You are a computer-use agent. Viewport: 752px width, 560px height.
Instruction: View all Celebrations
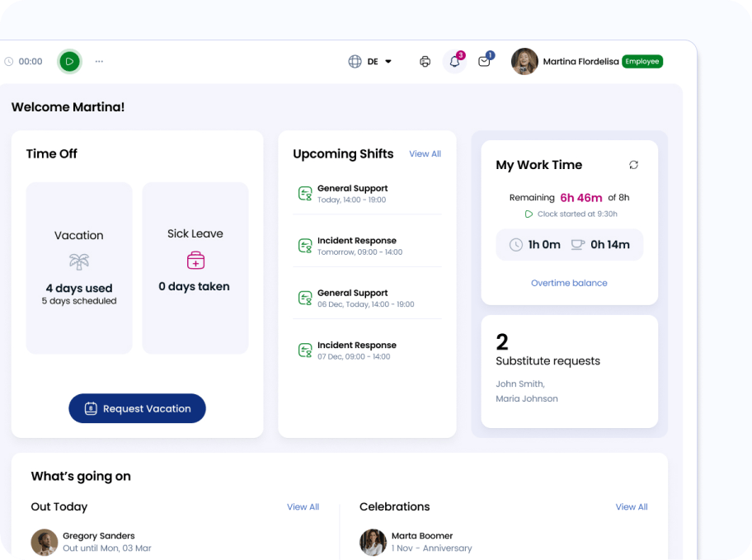point(631,507)
